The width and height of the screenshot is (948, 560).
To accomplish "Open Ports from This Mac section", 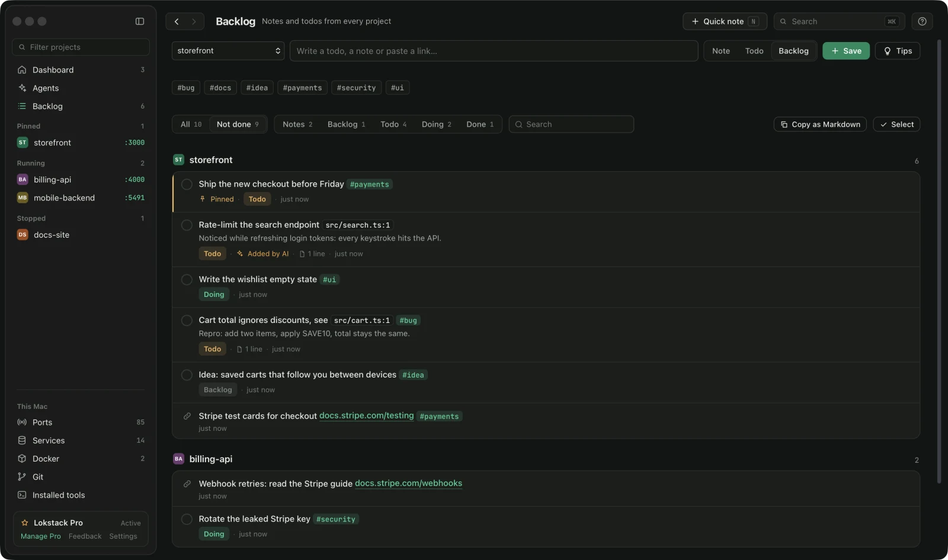I will (81, 423).
